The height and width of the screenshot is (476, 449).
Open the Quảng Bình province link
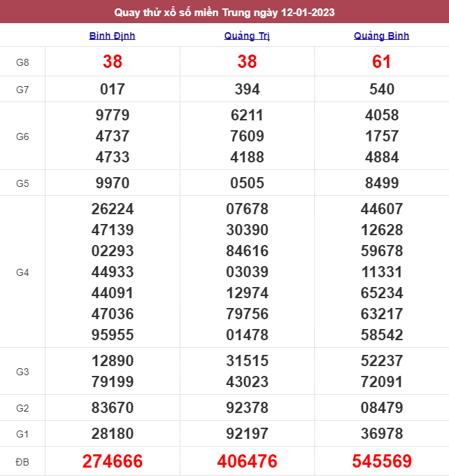[x=381, y=36]
